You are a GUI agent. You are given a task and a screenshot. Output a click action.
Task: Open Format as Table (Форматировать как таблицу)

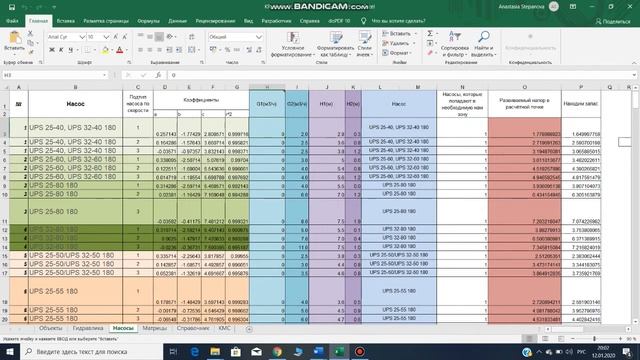(x=336, y=44)
